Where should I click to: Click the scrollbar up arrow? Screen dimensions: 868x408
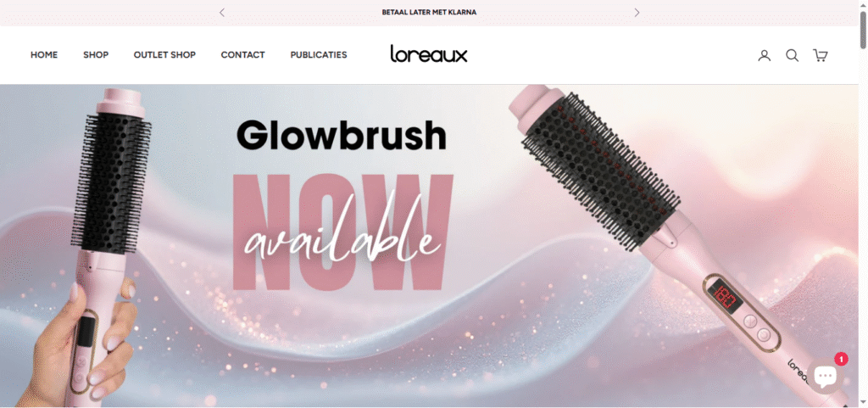[863, 4]
